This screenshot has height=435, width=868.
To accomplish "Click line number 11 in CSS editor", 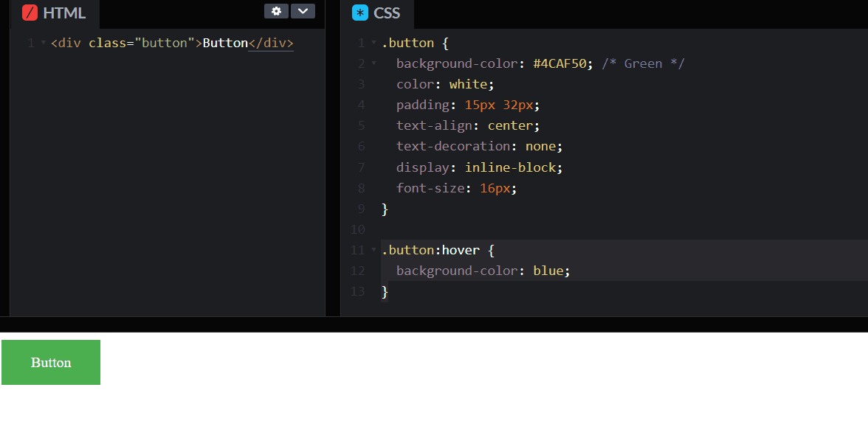I will click(x=357, y=250).
